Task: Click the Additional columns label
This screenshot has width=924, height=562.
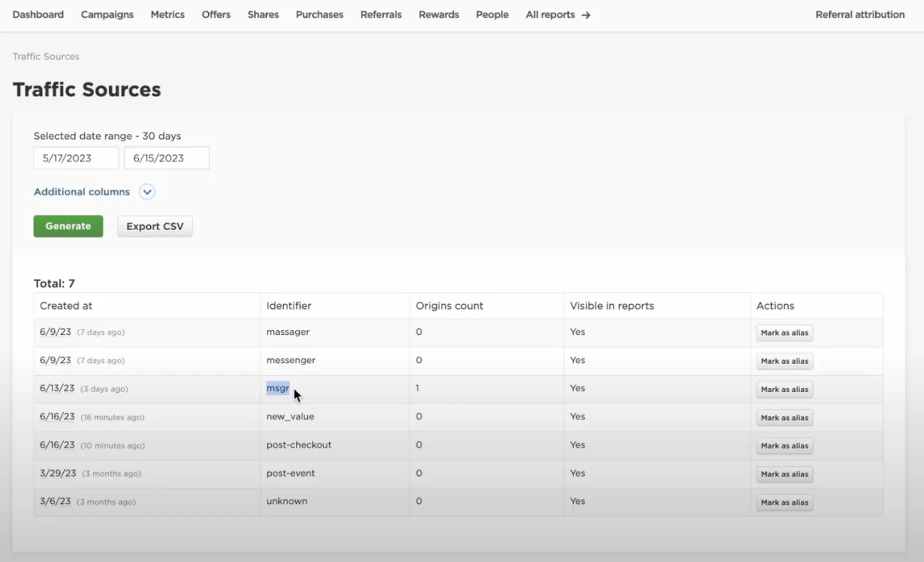Action: [82, 192]
